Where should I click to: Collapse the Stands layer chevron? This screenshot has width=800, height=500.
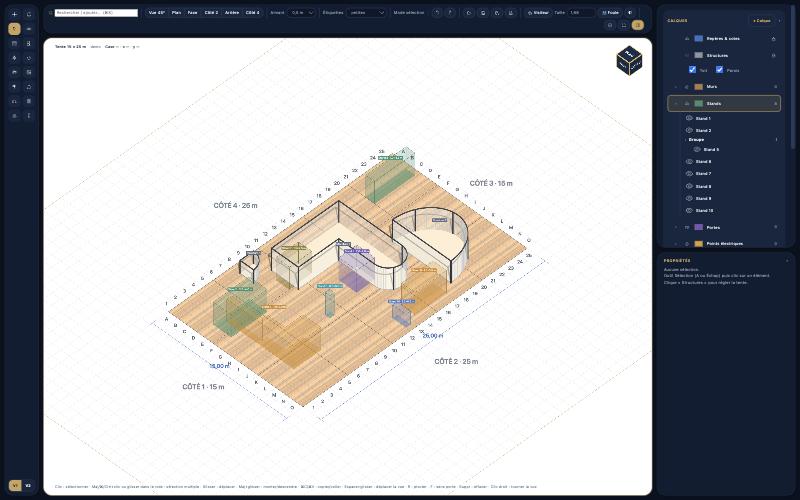[x=676, y=104]
